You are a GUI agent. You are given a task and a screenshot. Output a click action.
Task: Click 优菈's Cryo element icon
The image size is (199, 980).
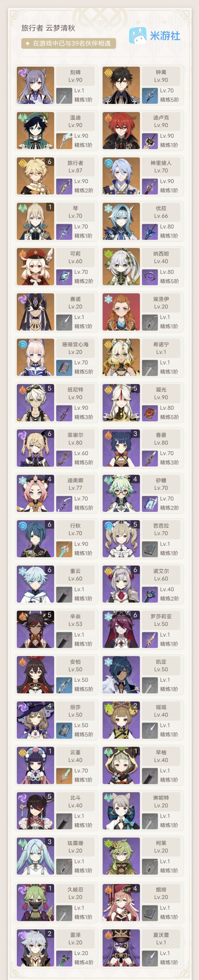pyautogui.click(x=108, y=208)
